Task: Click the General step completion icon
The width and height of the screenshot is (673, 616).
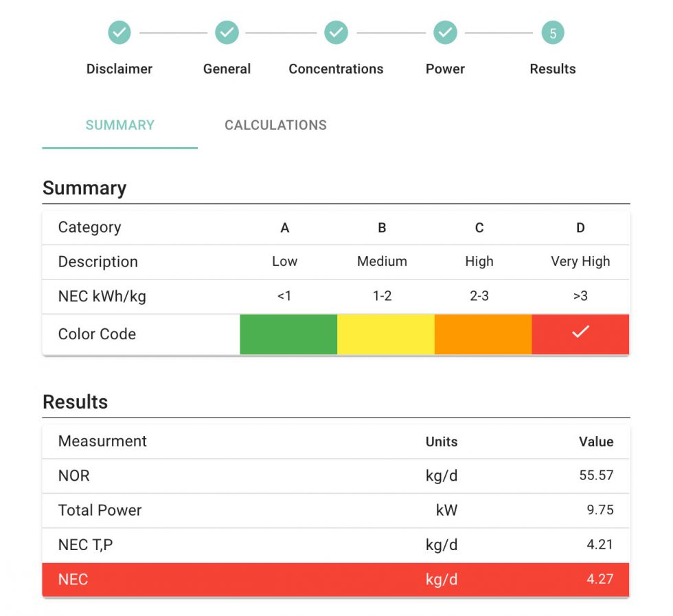Action: click(x=227, y=32)
